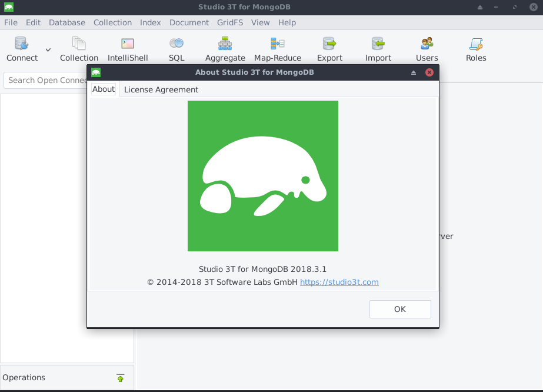Shade the About dialog with the eject icon
Viewport: 543px width, 392px height.
coord(413,72)
